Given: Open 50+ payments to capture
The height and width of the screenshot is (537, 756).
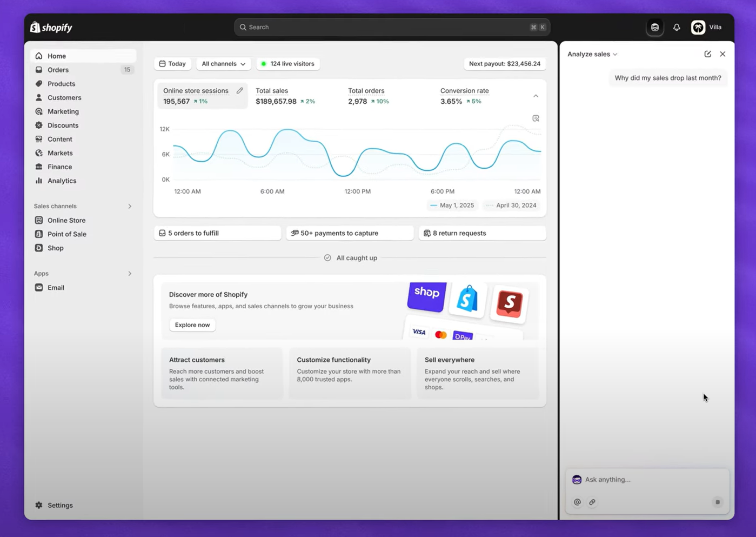Looking at the screenshot, I should click(x=350, y=233).
